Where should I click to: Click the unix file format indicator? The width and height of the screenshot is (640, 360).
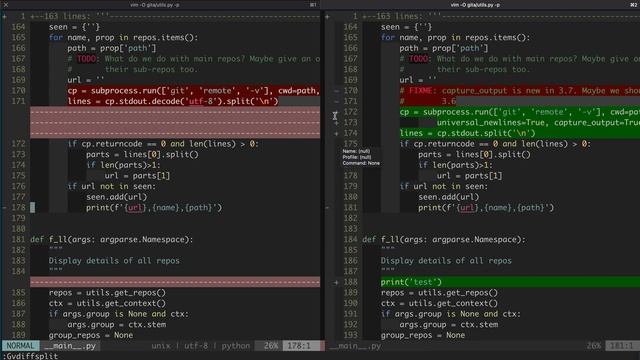click(161, 346)
